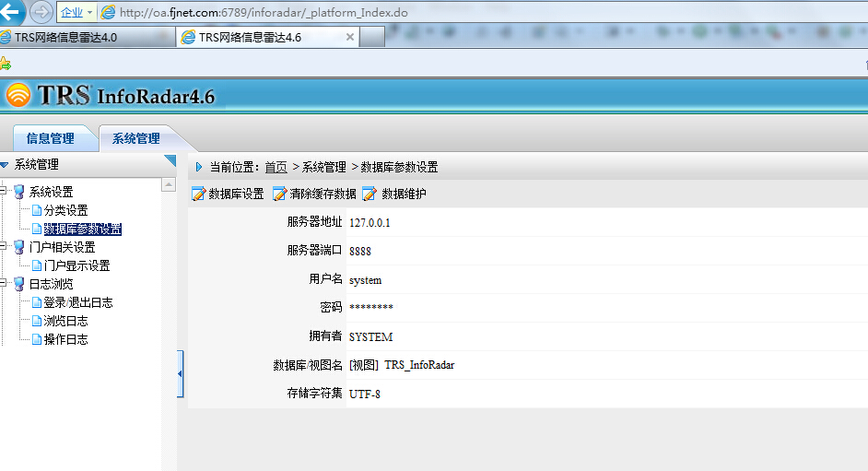The image size is (868, 471).
Task: Click the page icon beside 登录/退出日志
Action: pos(37,302)
